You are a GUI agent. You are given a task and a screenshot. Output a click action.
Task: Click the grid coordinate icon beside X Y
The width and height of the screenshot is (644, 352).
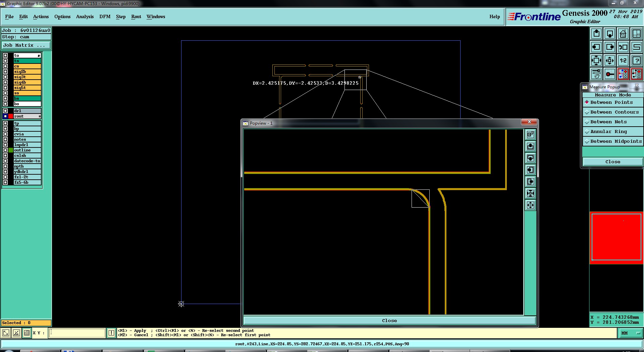pyautogui.click(x=27, y=333)
